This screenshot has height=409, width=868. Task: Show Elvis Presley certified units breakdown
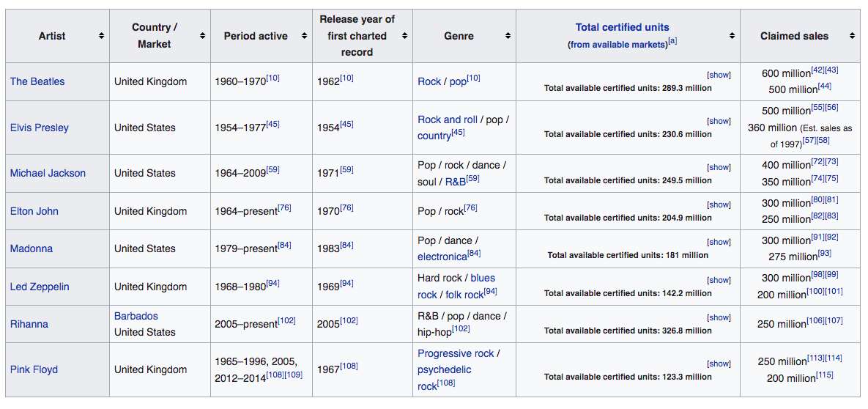pyautogui.click(x=719, y=121)
